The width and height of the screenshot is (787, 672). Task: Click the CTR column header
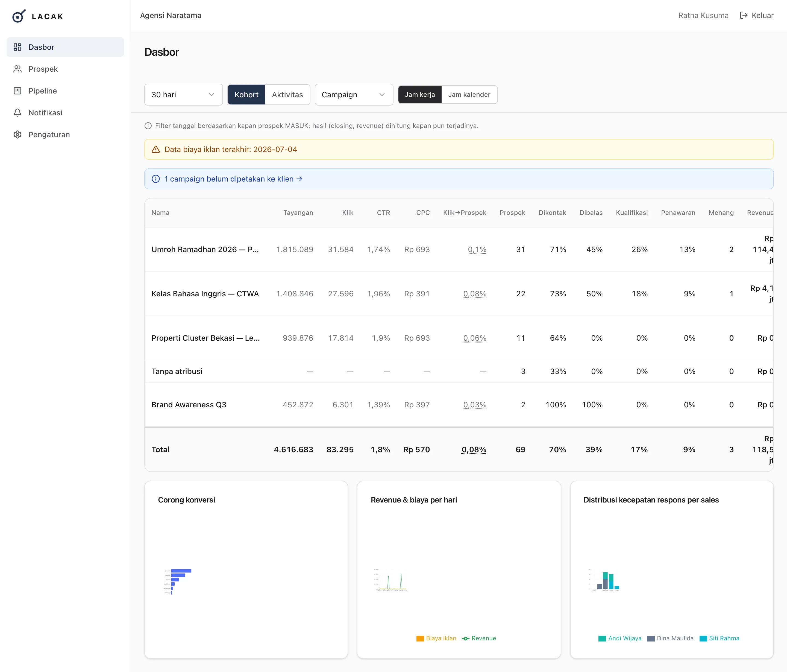point(383,213)
